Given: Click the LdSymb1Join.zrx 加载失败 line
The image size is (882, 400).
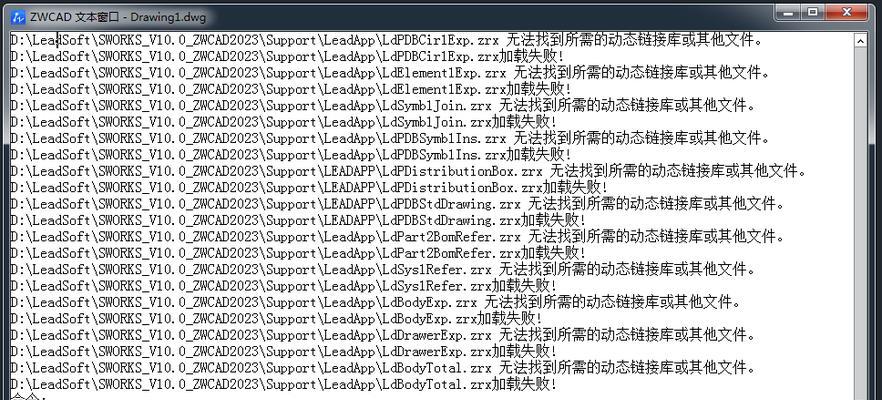Looking at the screenshot, I should pos(284,122).
